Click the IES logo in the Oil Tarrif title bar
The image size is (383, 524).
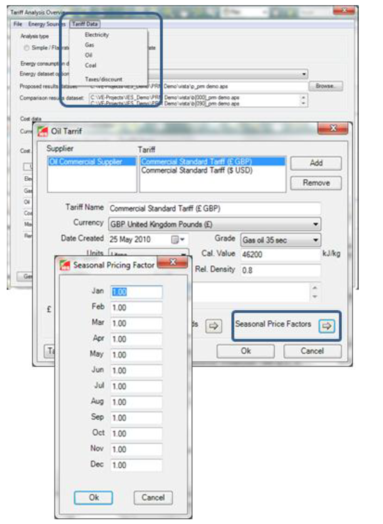click(43, 131)
